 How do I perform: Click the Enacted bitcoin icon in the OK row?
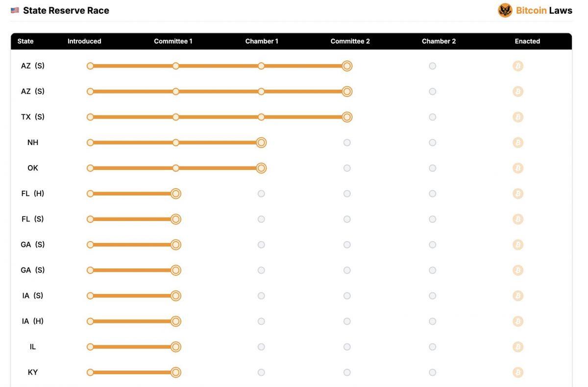[x=518, y=168]
